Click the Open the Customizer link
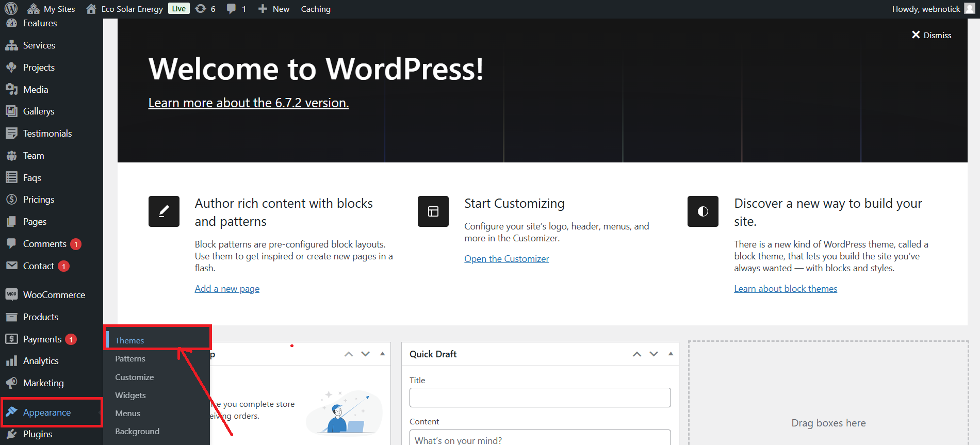980x445 pixels. (x=506, y=259)
